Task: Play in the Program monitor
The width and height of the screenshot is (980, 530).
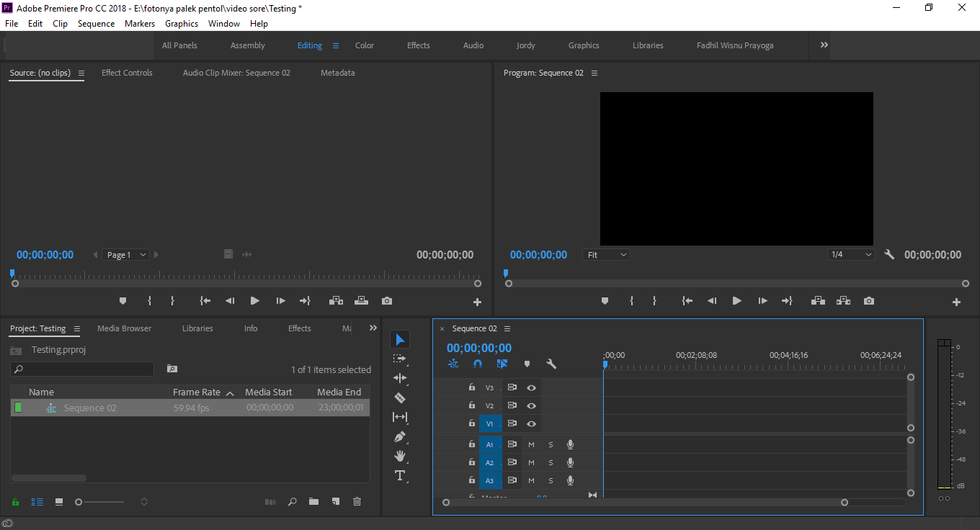Action: (736, 301)
